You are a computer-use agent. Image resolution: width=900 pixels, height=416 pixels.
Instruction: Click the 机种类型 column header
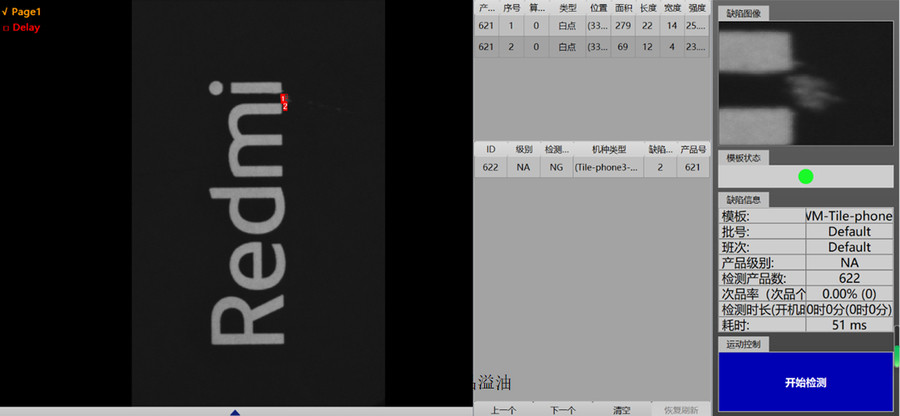[608, 149]
